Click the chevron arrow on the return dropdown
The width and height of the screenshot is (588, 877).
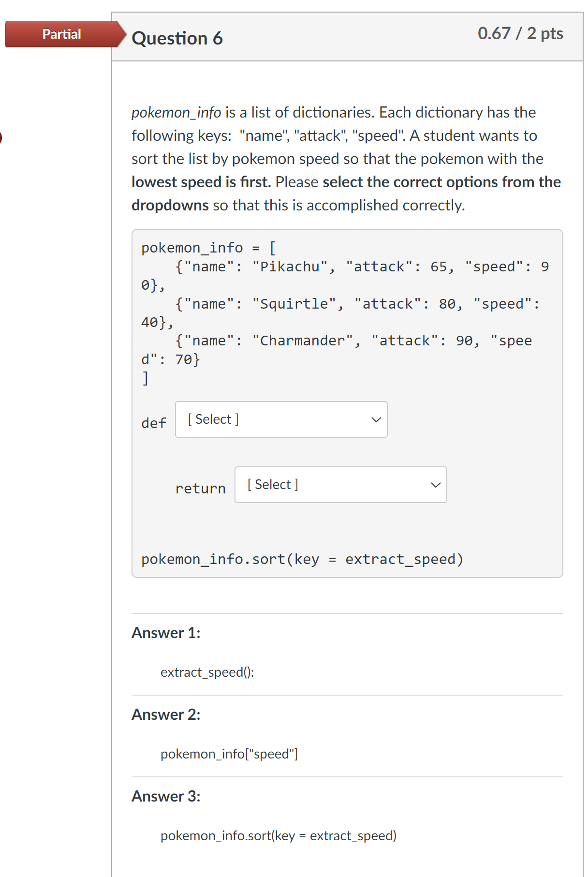(x=436, y=485)
